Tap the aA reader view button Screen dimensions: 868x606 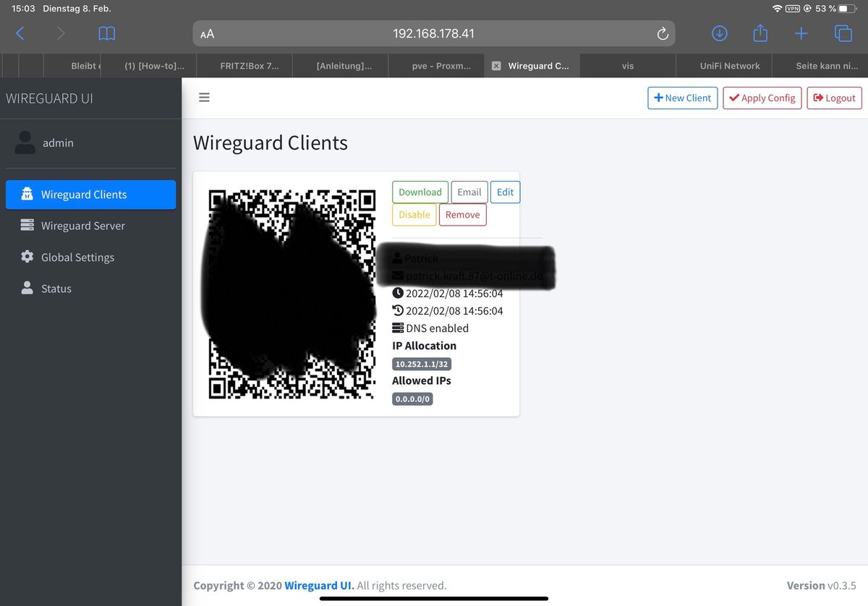[x=208, y=34]
